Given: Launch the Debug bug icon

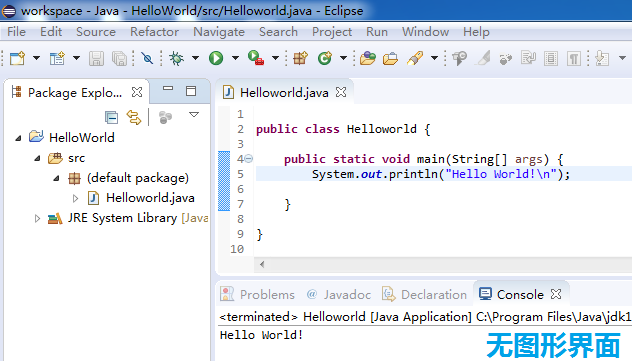Looking at the screenshot, I should (177, 58).
